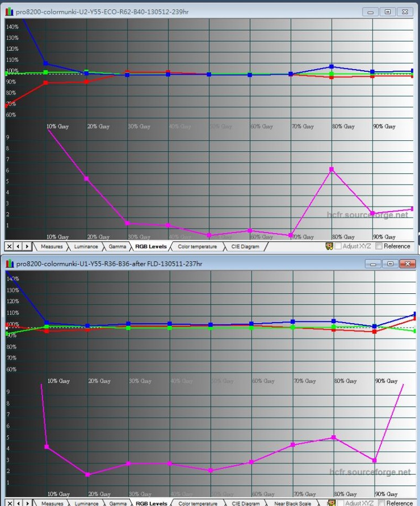Click the top window title 'pro8200-colormunki-U2-Y55-ECO-R62-B40-130512-239hr'
Viewport: 420px width, 506px height.
tap(102, 12)
